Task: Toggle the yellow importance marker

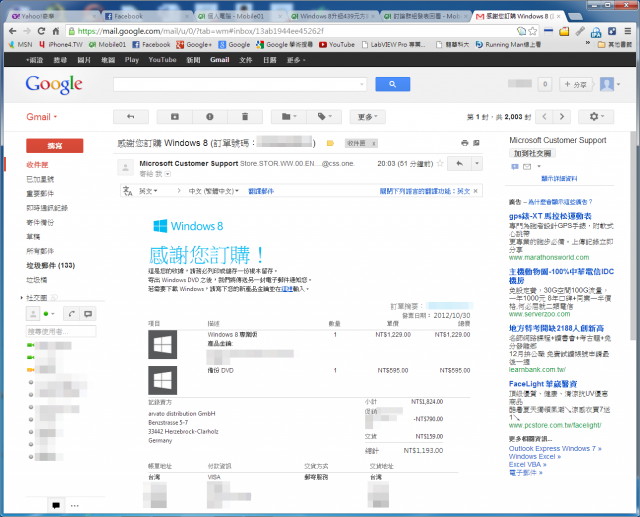Action: pos(330,143)
